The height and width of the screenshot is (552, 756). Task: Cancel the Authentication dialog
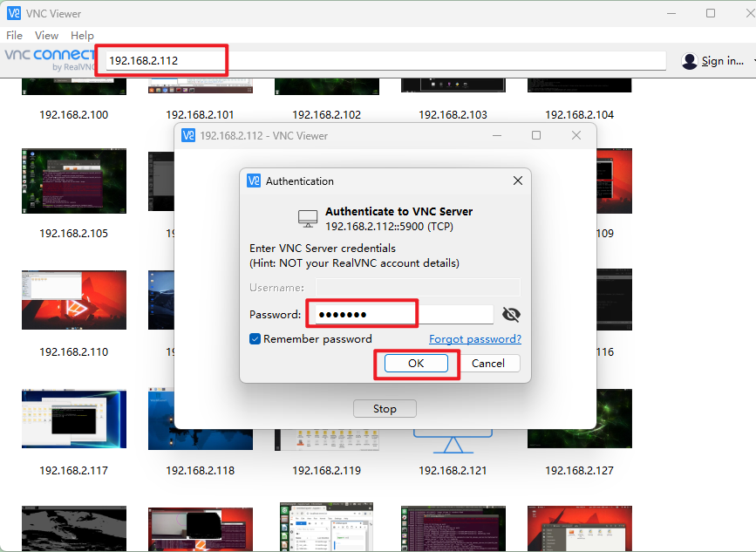488,364
